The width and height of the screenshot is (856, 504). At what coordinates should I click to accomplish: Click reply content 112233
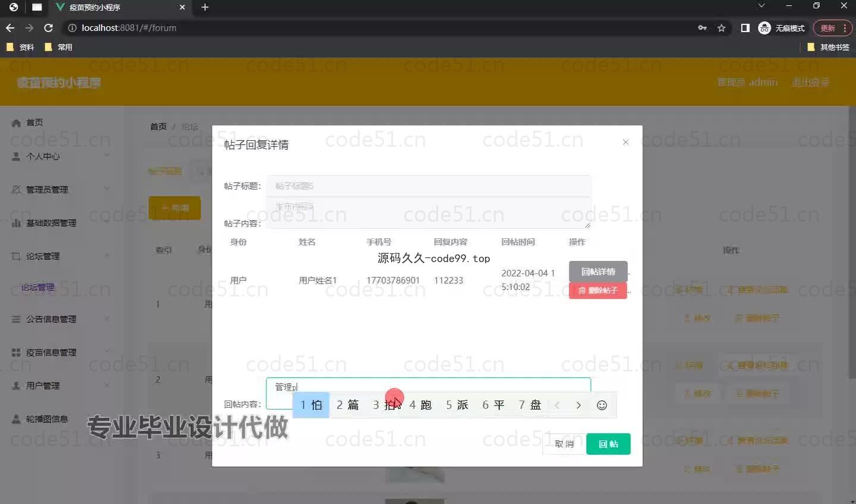coord(448,280)
